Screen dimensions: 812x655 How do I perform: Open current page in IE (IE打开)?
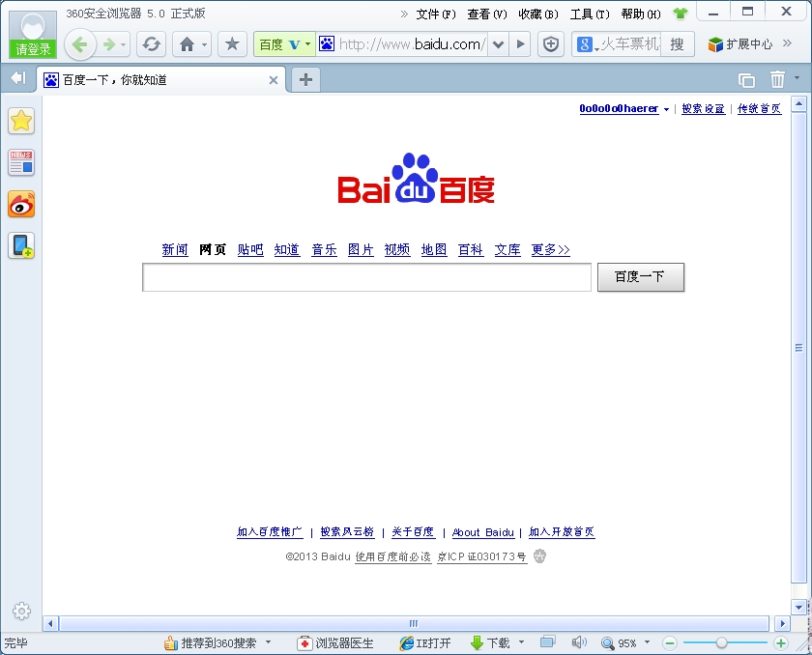tap(425, 641)
